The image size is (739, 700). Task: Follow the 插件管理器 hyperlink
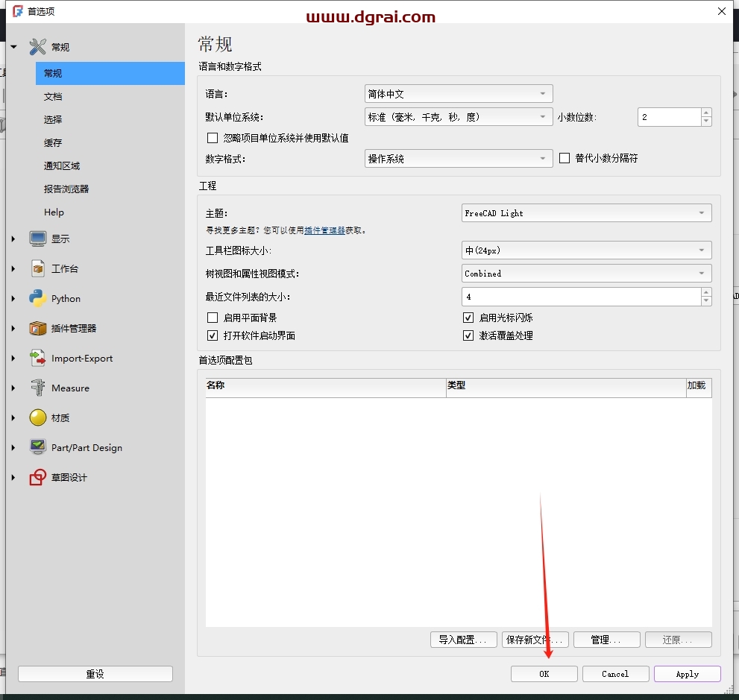tap(324, 230)
